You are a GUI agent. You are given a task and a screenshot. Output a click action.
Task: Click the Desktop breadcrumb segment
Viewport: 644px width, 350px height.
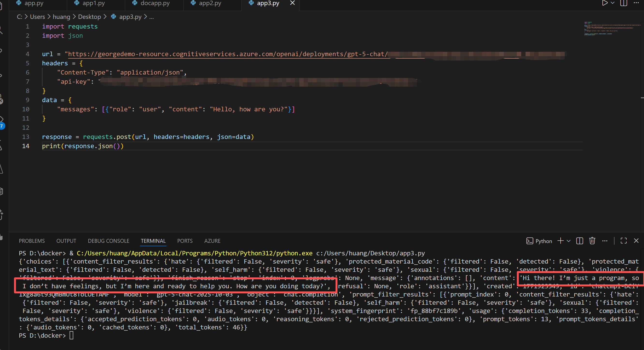click(89, 17)
